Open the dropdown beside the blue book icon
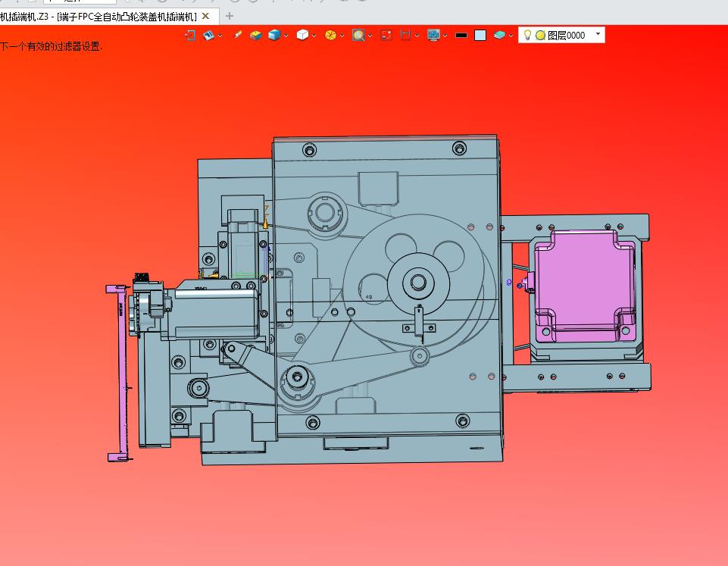 220,36
